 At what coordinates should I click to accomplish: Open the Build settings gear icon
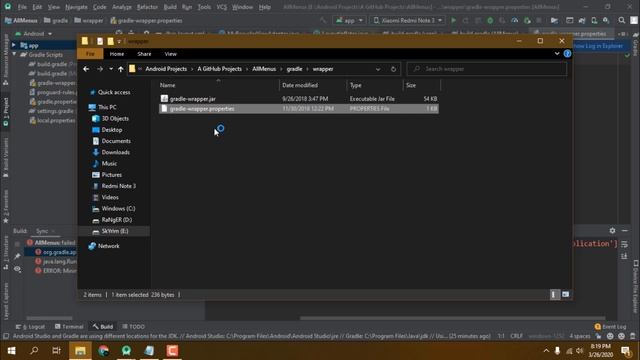tap(612, 231)
